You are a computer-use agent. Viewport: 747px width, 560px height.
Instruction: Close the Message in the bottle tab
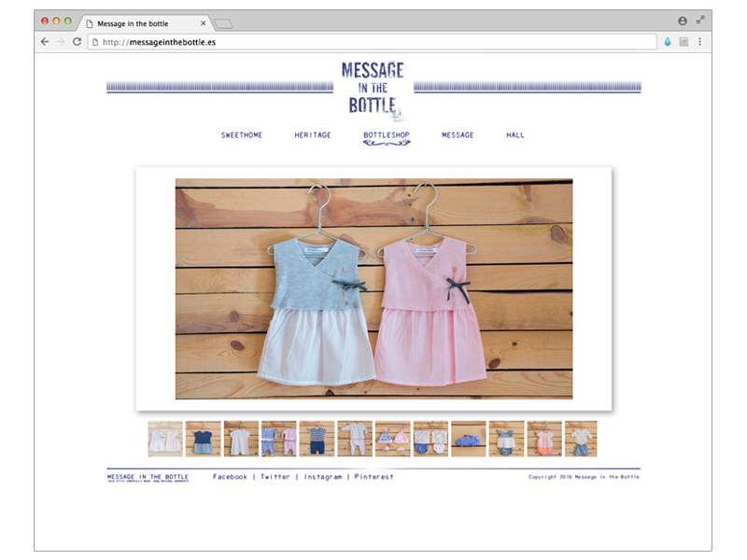click(204, 22)
